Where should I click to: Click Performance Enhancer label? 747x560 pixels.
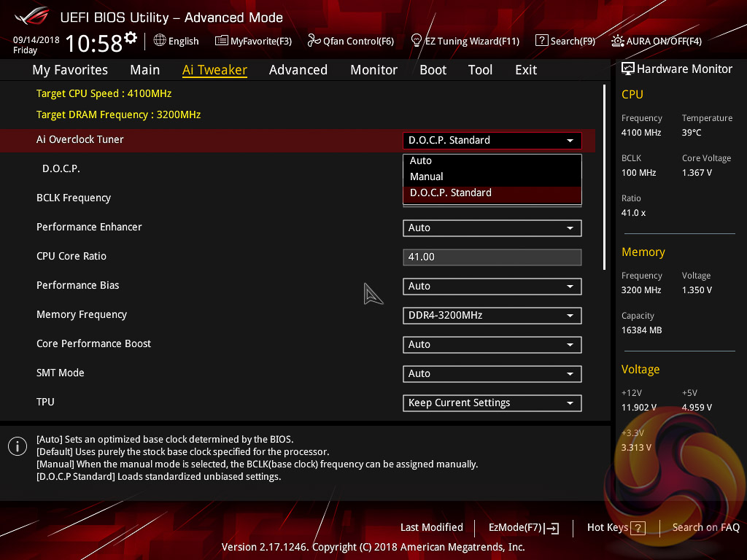(x=89, y=227)
